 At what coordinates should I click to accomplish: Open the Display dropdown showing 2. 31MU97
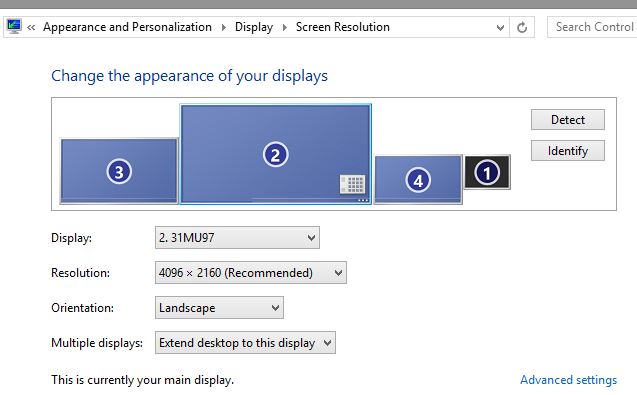click(x=237, y=238)
